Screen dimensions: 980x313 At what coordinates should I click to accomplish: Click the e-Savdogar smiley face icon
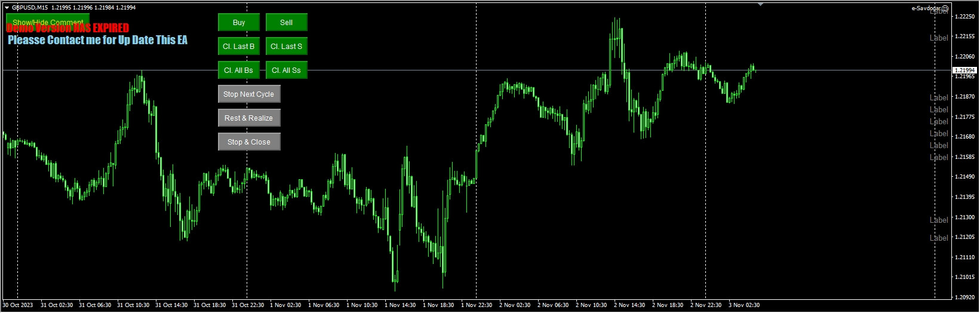coord(945,8)
